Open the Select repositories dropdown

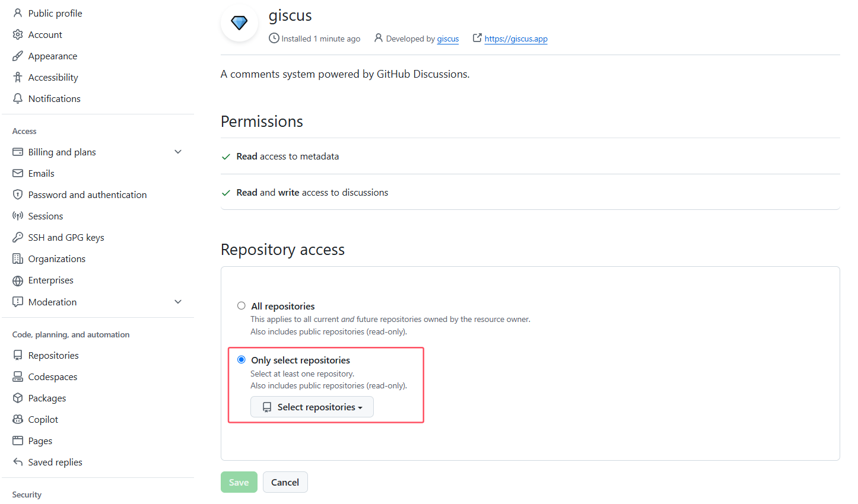click(312, 407)
